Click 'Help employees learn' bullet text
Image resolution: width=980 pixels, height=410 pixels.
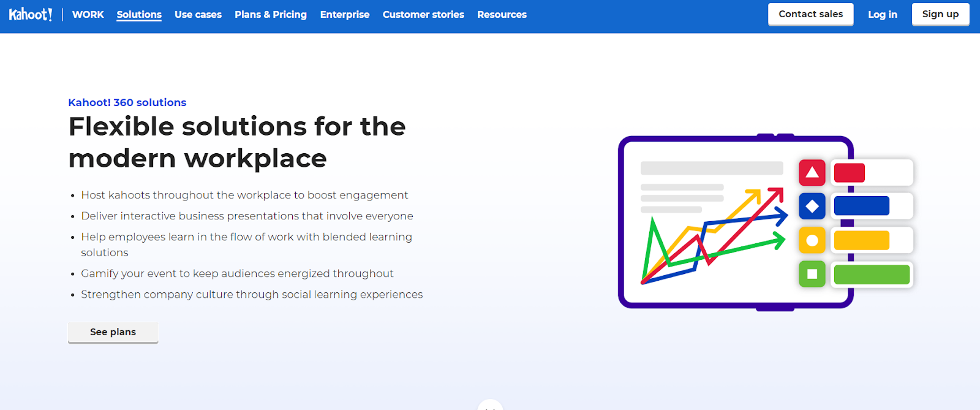246,245
